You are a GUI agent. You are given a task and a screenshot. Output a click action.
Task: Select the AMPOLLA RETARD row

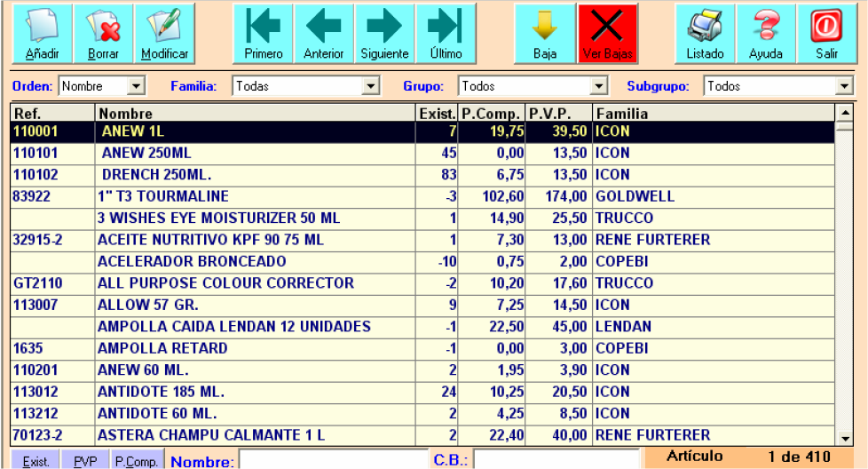[x=422, y=348]
